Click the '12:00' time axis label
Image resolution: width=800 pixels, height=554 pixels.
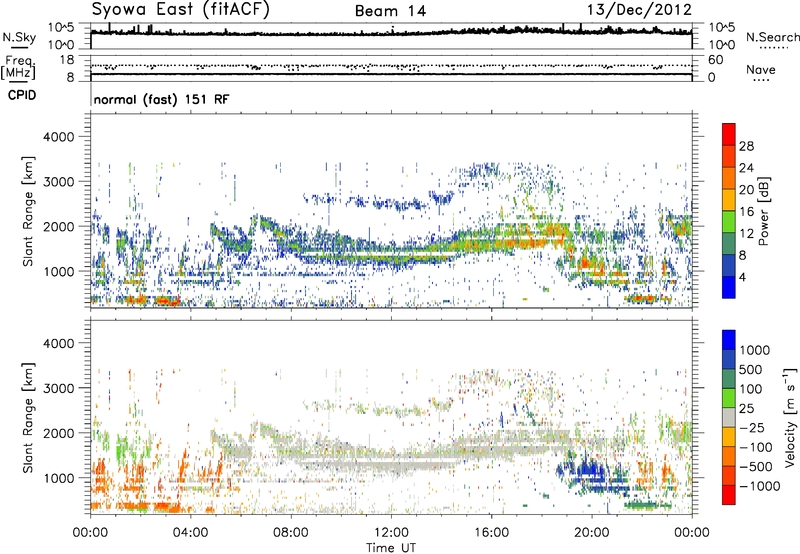pos(391,533)
